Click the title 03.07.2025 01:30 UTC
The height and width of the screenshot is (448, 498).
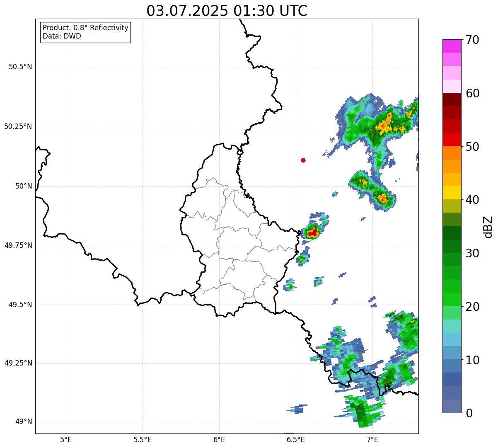pos(227,11)
